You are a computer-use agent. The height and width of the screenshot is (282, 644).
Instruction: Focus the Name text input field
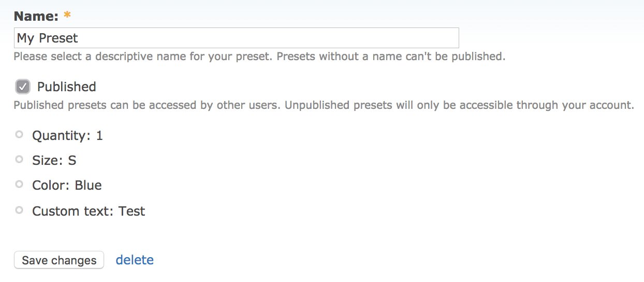(x=259, y=38)
